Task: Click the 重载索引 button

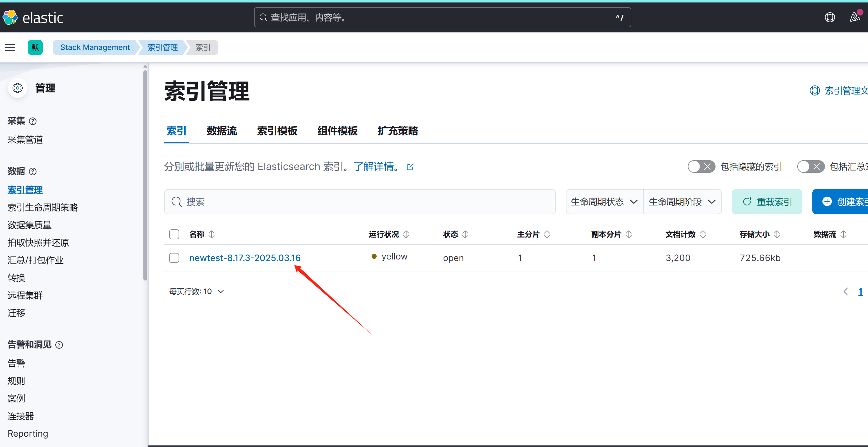Action: [x=767, y=202]
